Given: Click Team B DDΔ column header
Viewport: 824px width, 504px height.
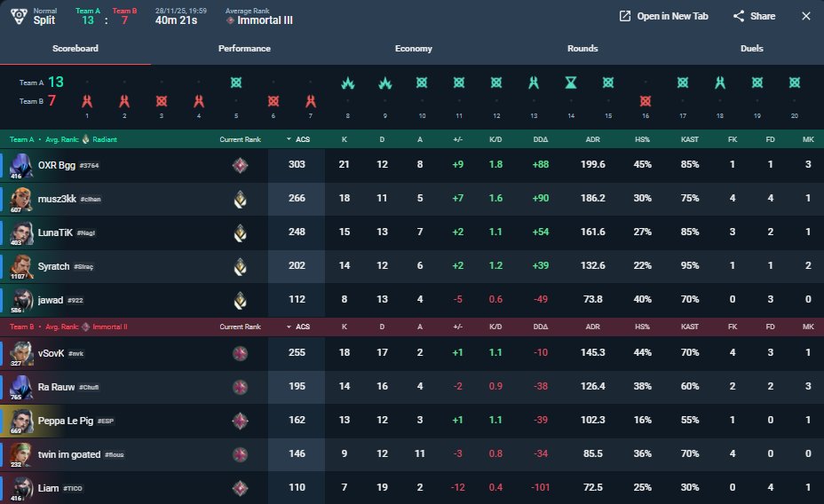Looking at the screenshot, I should pyautogui.click(x=540, y=327).
